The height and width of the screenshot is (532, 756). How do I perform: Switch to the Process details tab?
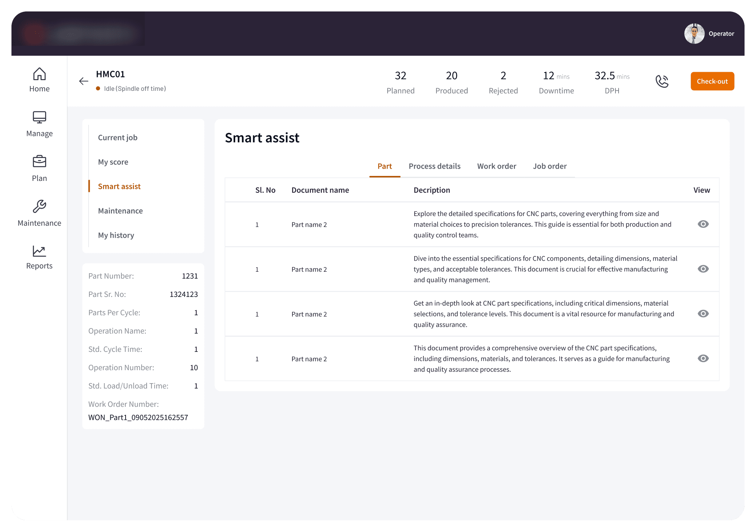[x=435, y=166]
